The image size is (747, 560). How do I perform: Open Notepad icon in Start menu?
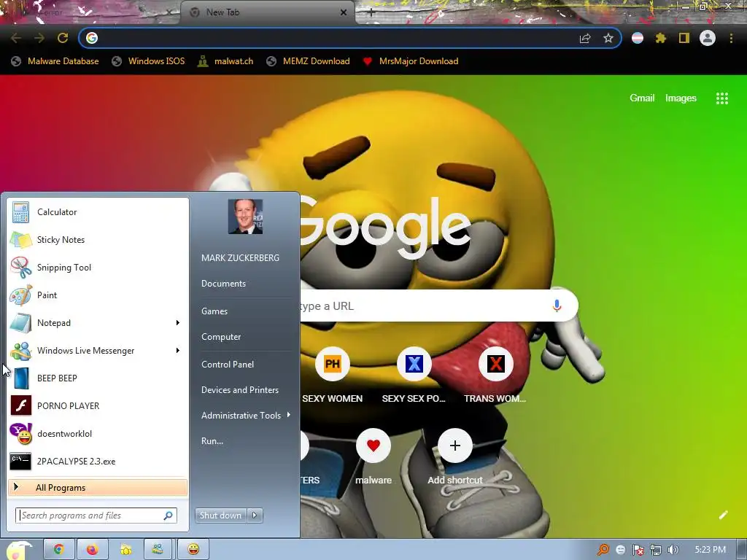[20, 323]
